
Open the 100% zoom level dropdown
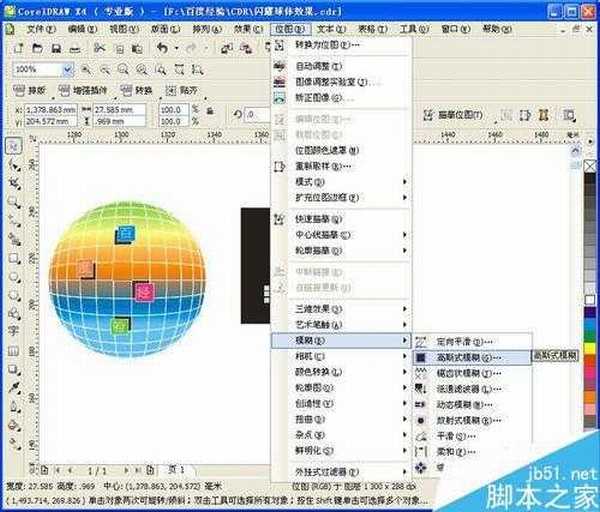pos(67,70)
